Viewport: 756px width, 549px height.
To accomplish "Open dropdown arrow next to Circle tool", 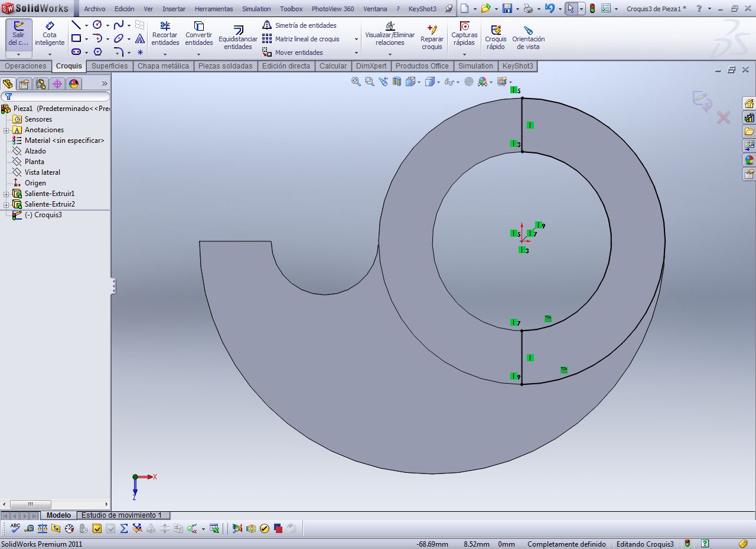I will [x=107, y=25].
